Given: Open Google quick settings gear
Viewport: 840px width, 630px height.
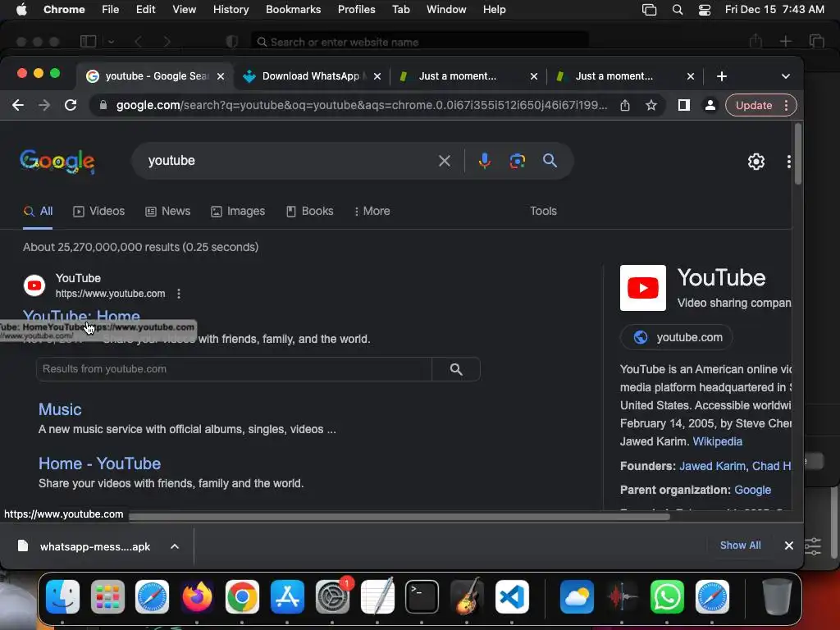Looking at the screenshot, I should coord(756,162).
